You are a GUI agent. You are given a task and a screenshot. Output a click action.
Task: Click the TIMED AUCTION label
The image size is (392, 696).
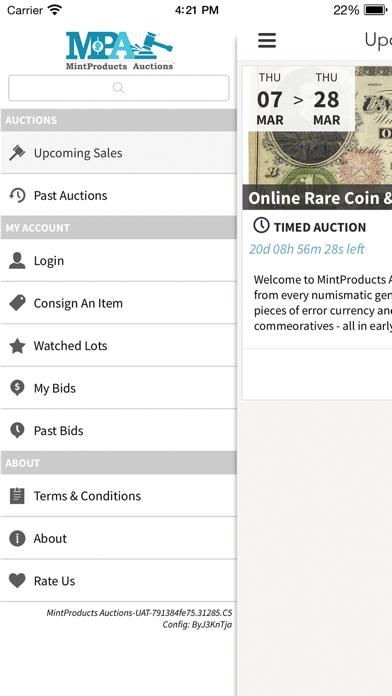(x=320, y=227)
